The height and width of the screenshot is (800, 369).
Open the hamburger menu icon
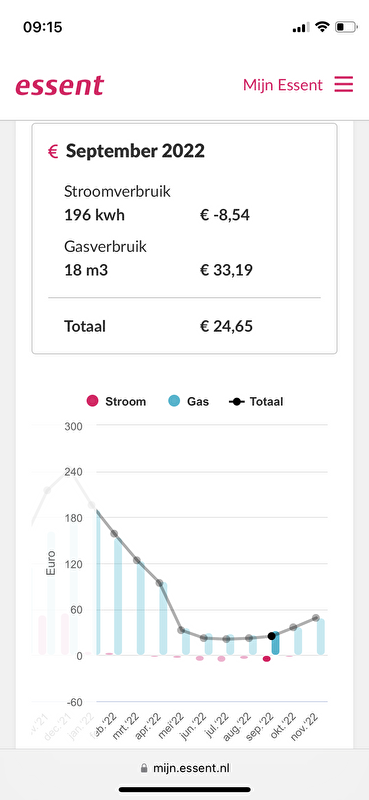point(343,84)
